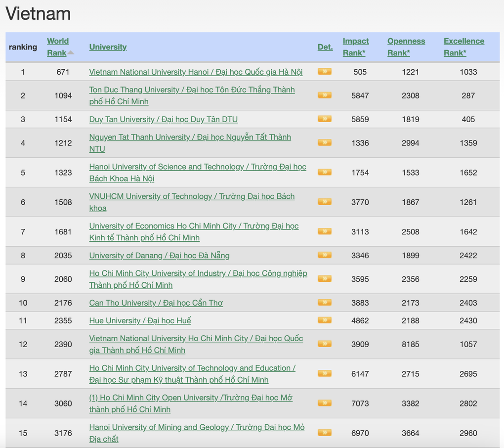Open University of Economics Ho Chi Minh City link

pos(194,231)
